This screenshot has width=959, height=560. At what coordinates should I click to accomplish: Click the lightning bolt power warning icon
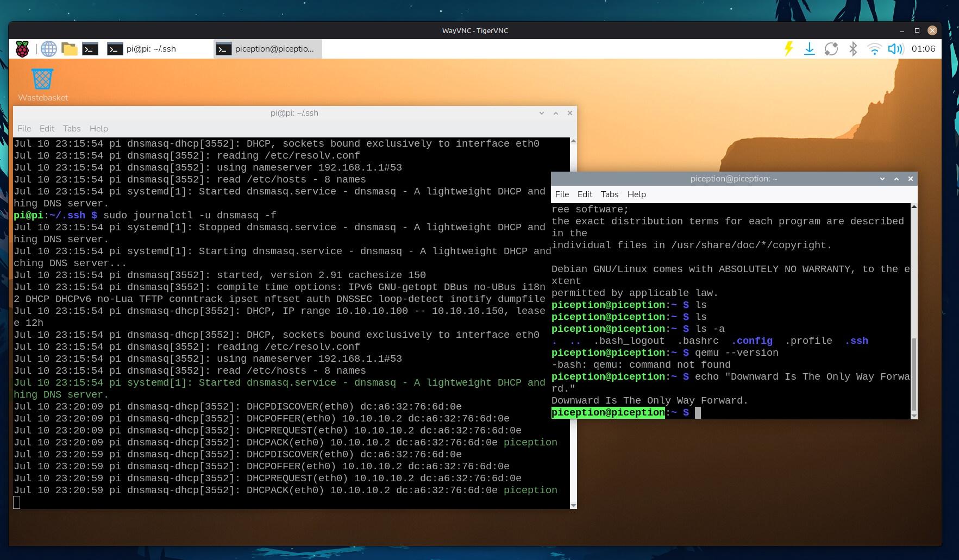click(788, 49)
